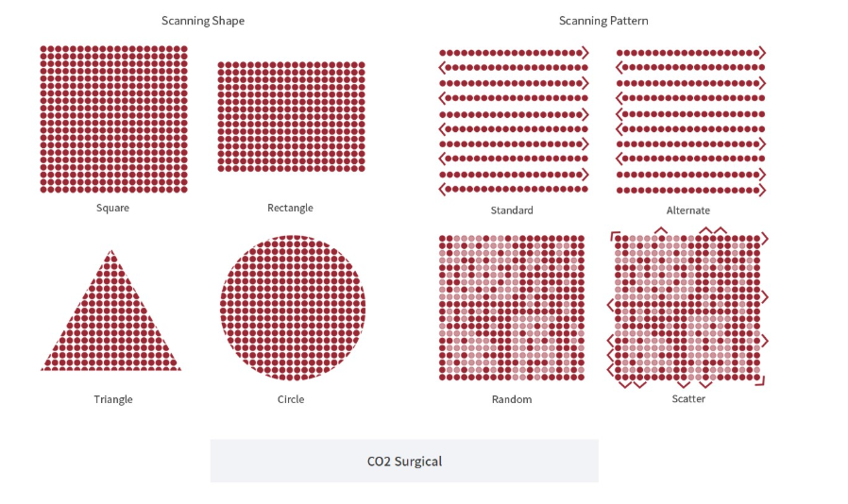Choose the Scatter scanning pattern icon
This screenshot has width=848, height=504.
click(687, 308)
